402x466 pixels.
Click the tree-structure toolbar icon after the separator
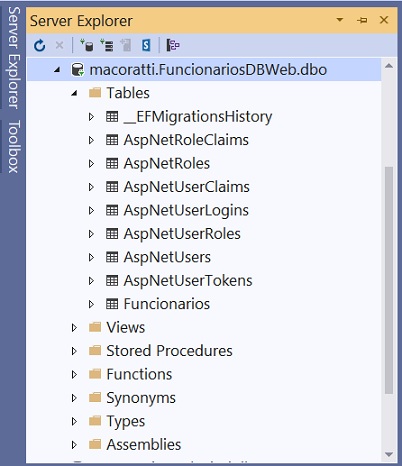[173, 45]
